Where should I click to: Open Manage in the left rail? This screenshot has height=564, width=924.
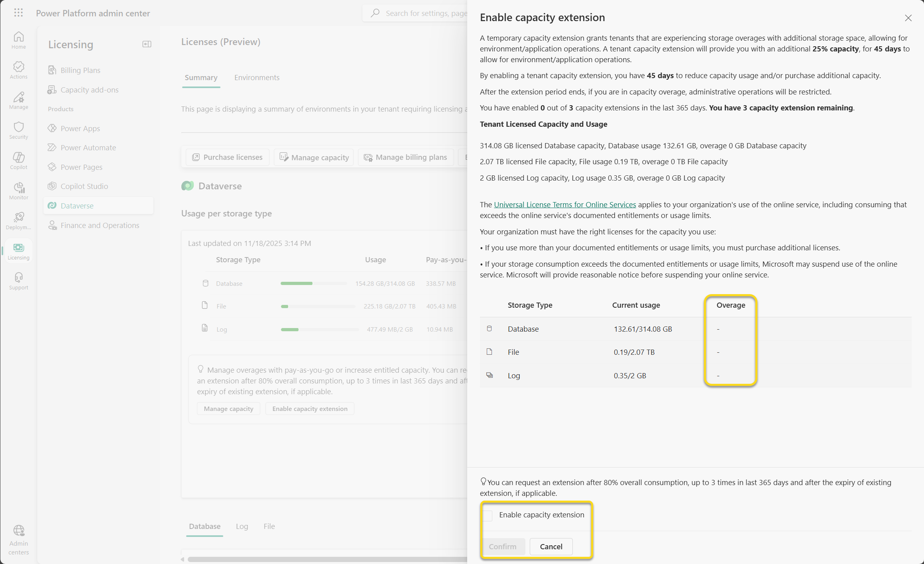18,100
